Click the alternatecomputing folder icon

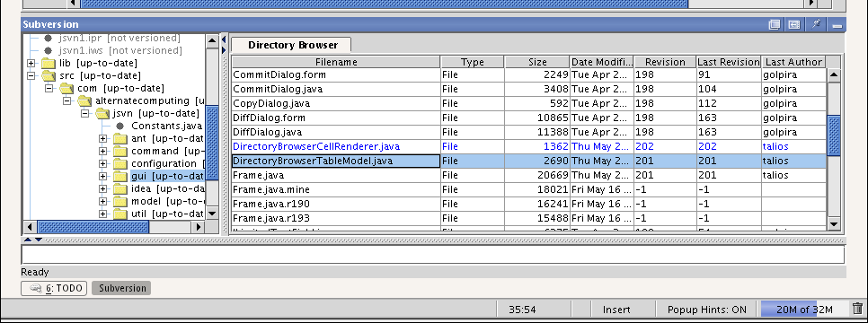click(84, 100)
